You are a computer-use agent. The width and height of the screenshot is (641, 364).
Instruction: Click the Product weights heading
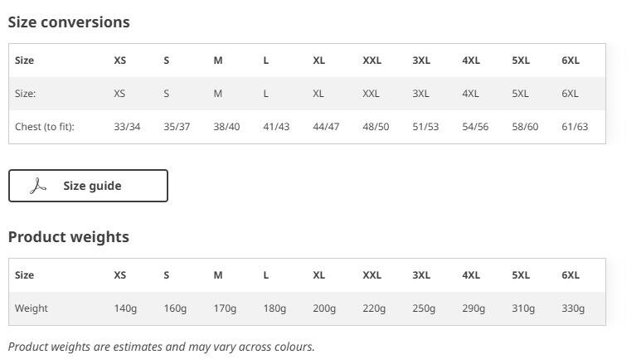pyautogui.click(x=69, y=237)
